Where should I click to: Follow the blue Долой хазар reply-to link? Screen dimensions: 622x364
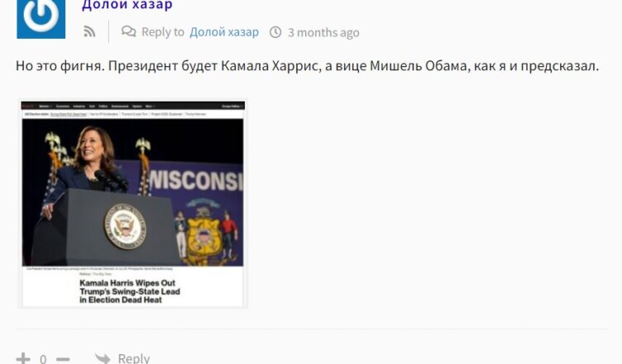coord(224,31)
